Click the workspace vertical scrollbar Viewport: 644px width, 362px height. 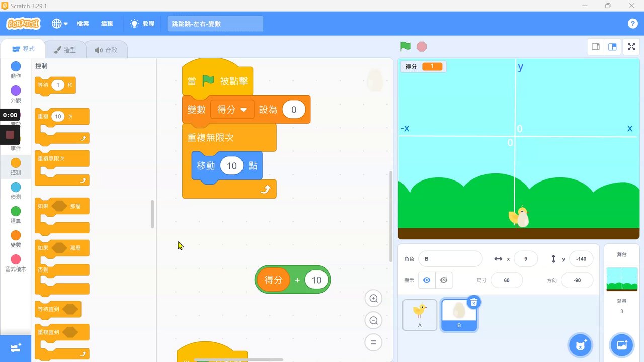[x=391, y=216]
